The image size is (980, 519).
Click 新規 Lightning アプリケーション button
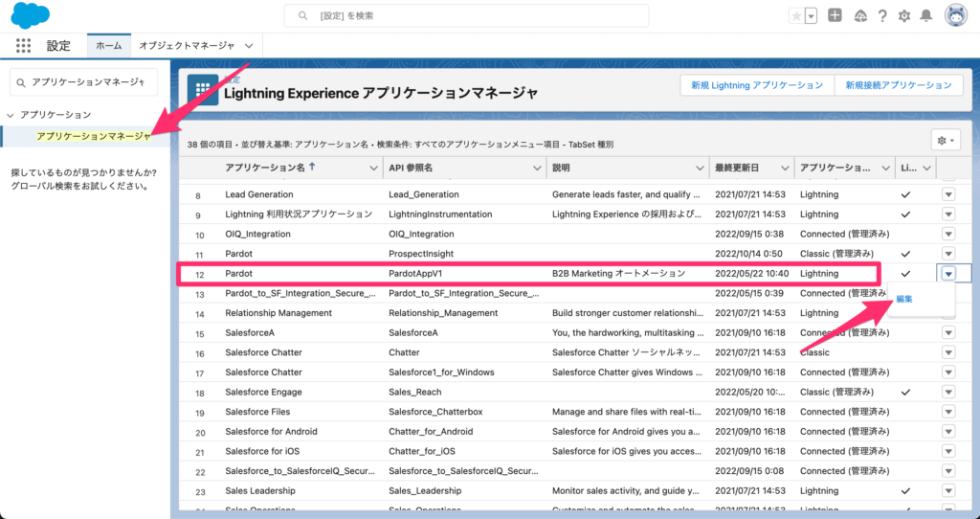coord(757,85)
